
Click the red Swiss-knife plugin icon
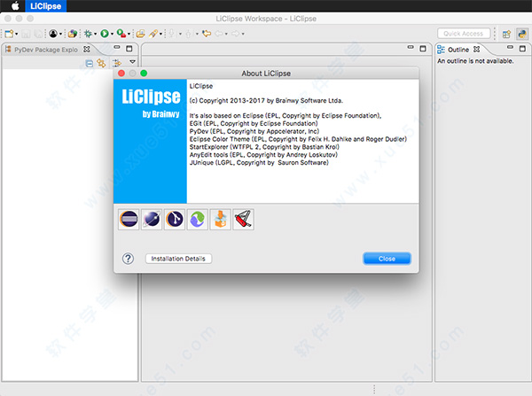click(x=244, y=218)
